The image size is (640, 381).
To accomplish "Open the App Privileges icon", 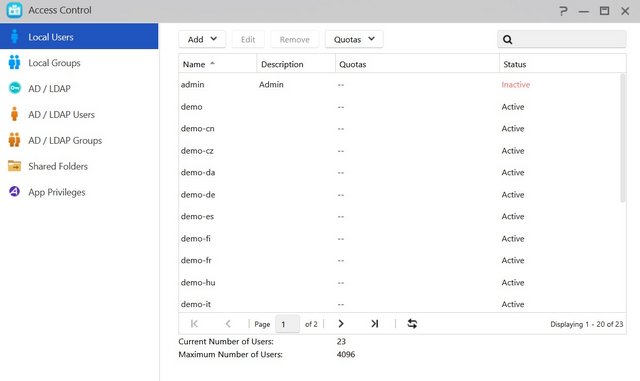I will (14, 192).
